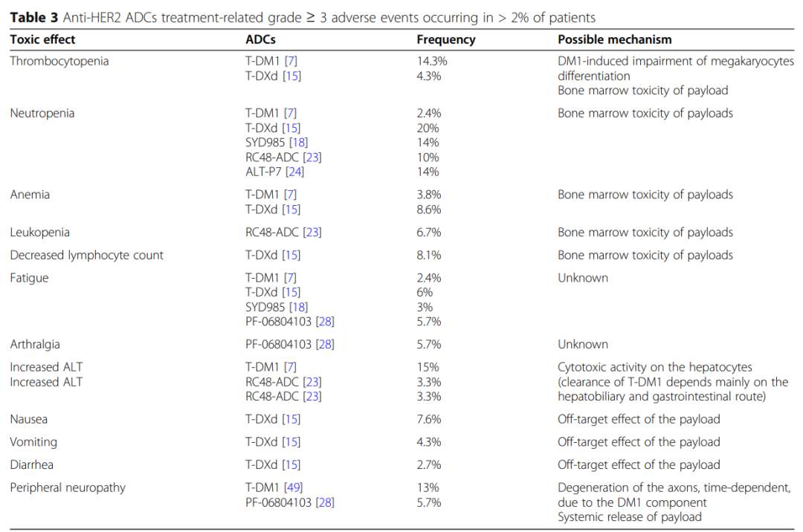The image size is (803, 532).
Task: Click the "Frequency" column header
Action: tap(445, 39)
